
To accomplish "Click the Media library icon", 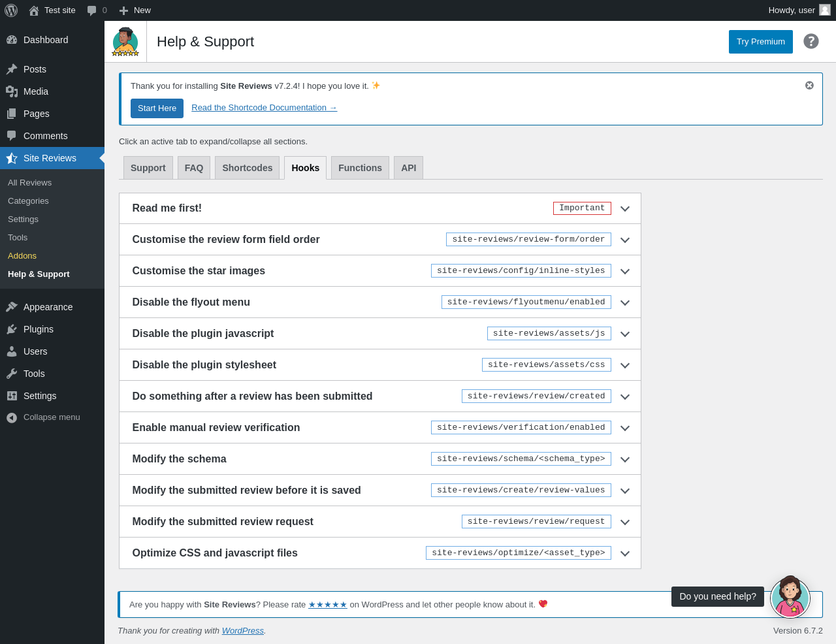I will (12, 91).
